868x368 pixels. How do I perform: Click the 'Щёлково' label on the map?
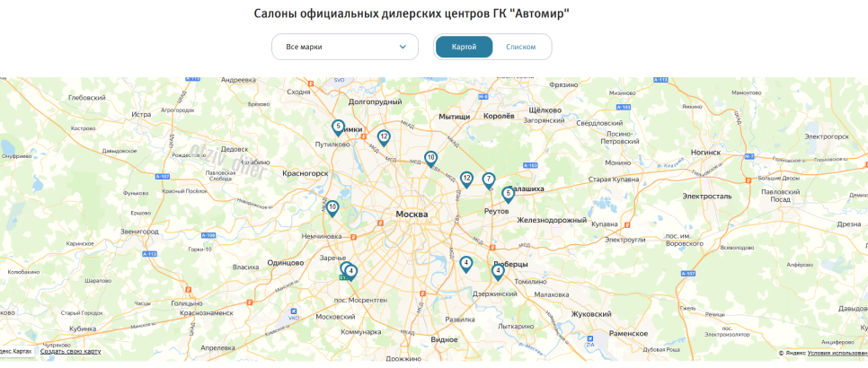545,110
